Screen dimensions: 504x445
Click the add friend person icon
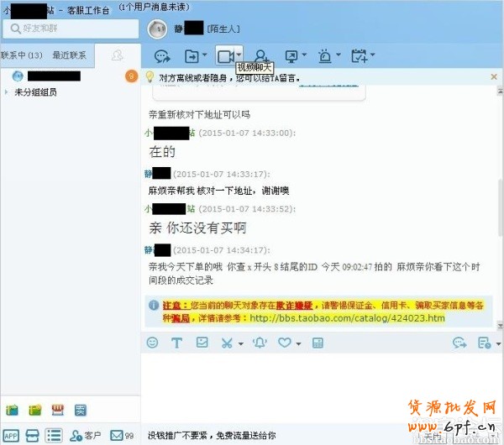260,56
